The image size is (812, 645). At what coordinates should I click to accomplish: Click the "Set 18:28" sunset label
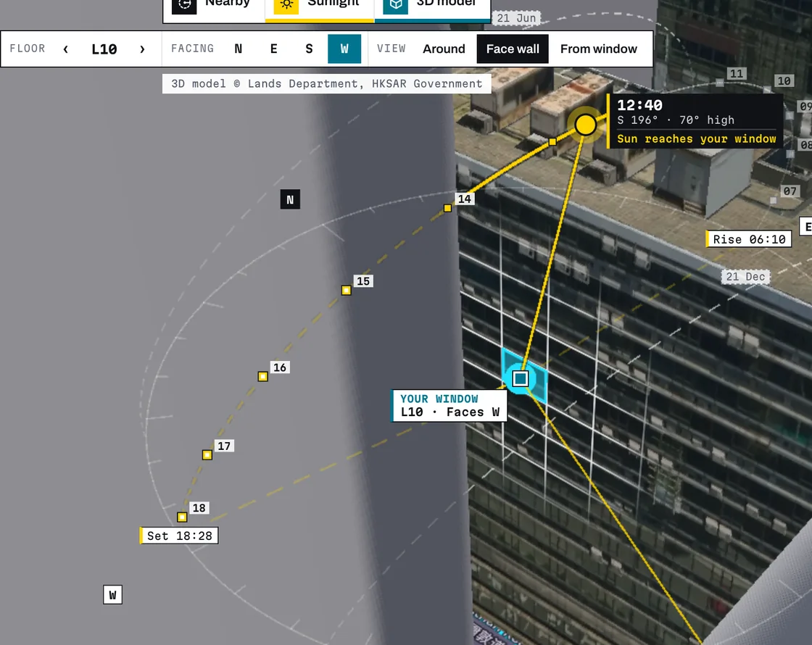pyautogui.click(x=179, y=536)
